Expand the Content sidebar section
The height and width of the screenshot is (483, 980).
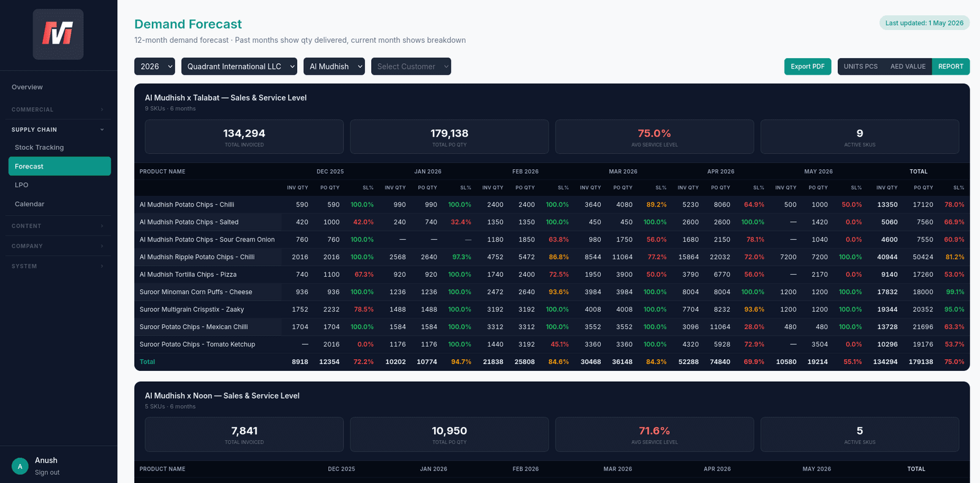(x=59, y=226)
